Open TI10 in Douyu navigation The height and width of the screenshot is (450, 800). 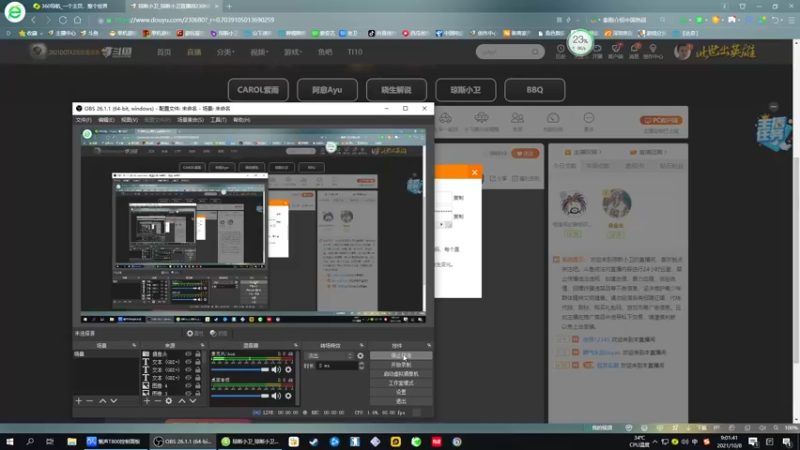coord(355,52)
